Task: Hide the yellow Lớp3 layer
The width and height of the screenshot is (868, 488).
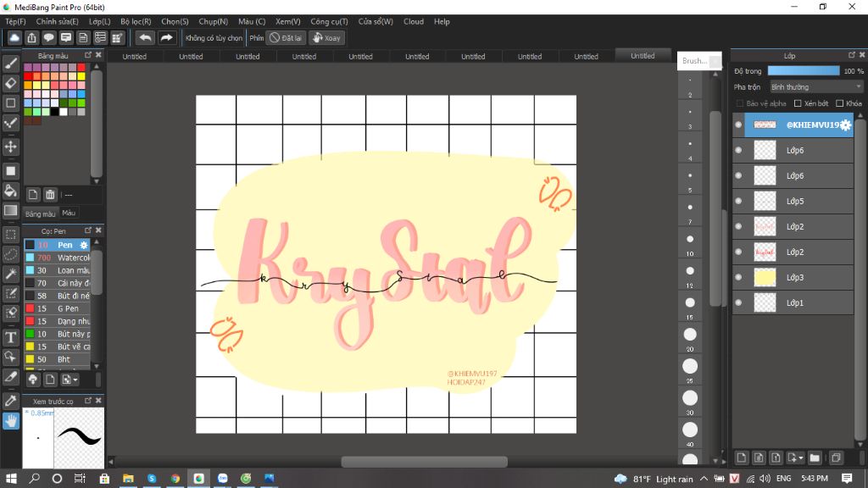Action: click(x=738, y=277)
